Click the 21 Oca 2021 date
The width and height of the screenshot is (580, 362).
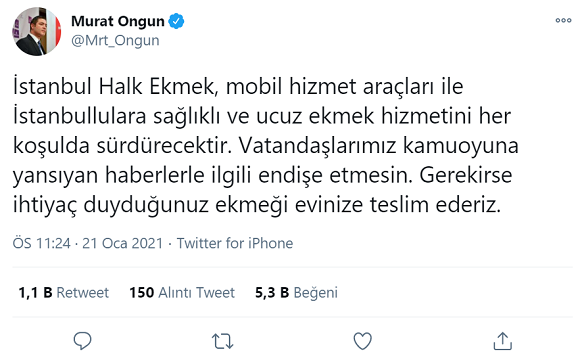point(122,243)
